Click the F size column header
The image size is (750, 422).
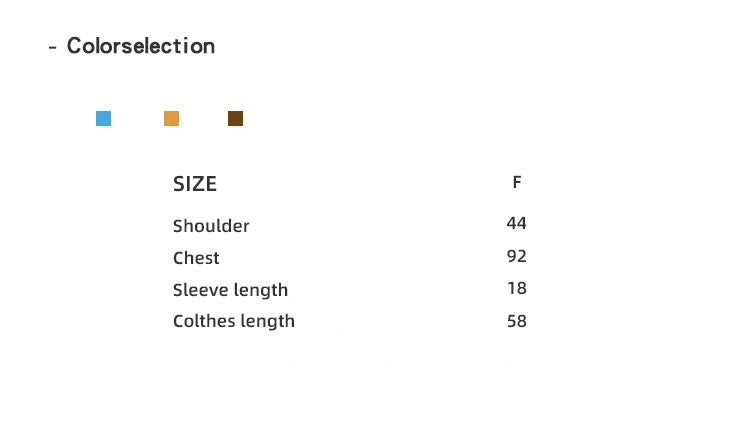516,182
